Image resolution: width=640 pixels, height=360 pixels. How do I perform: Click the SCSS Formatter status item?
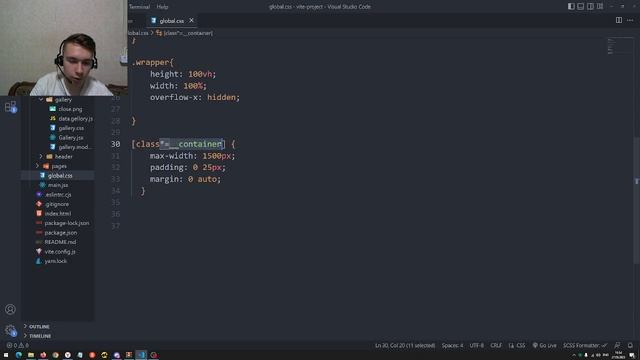[x=585, y=345]
